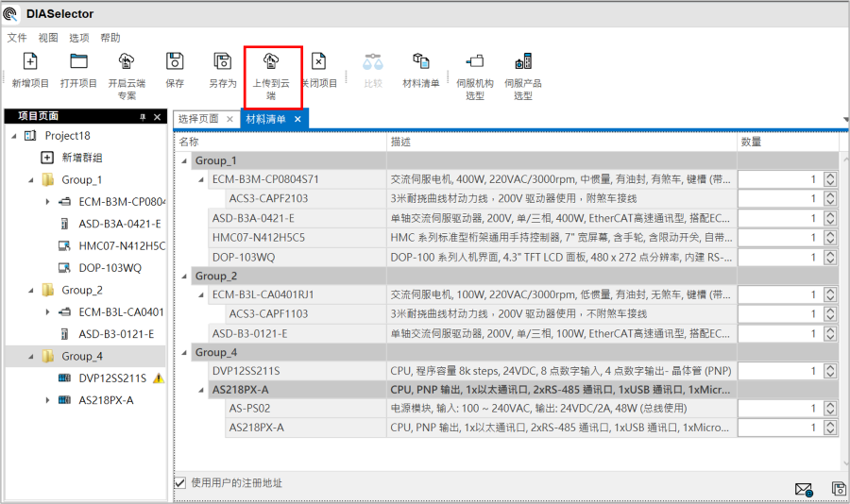Switch to the 选择页面 tab
The width and height of the screenshot is (850, 504).
tap(198, 119)
